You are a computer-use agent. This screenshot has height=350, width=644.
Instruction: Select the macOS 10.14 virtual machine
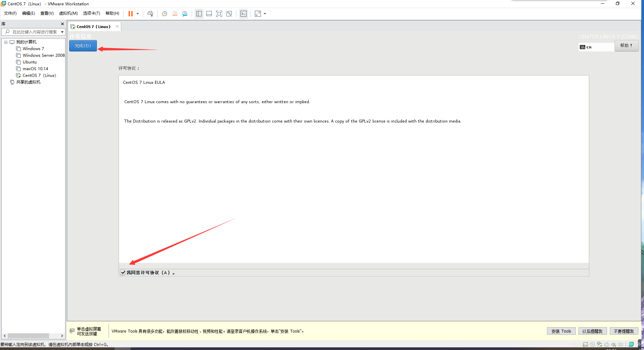coord(35,69)
